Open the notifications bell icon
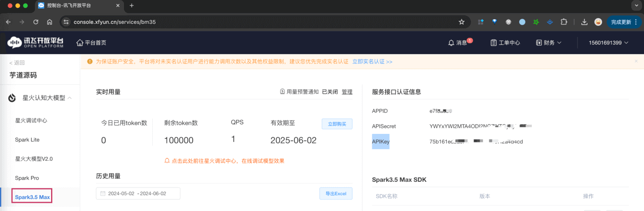Image resolution: width=644 pixels, height=211 pixels. tap(451, 43)
